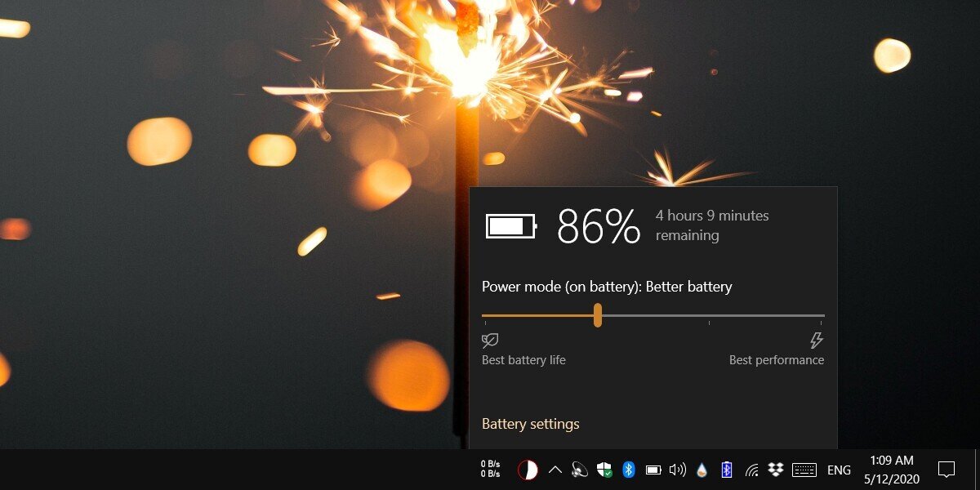The image size is (980, 490).
Task: Open the touch keyboard icon
Action: click(x=804, y=470)
